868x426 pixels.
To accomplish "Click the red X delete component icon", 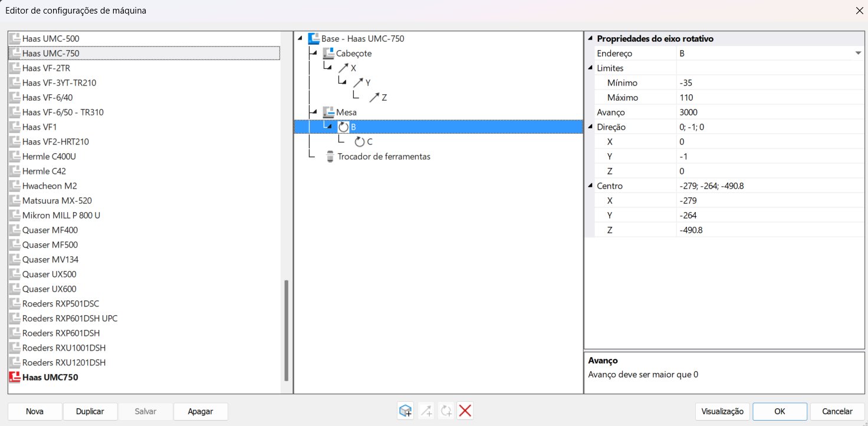I will pos(465,411).
